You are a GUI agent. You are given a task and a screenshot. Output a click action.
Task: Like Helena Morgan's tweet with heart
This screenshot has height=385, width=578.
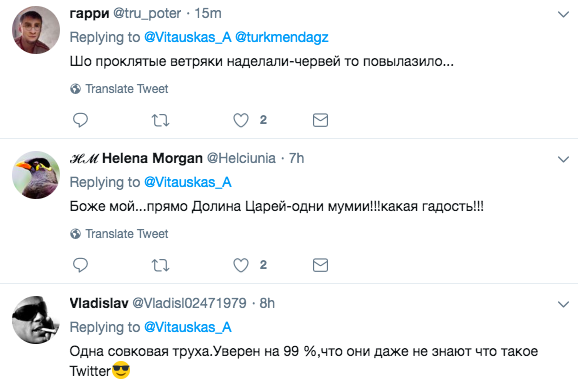[241, 265]
